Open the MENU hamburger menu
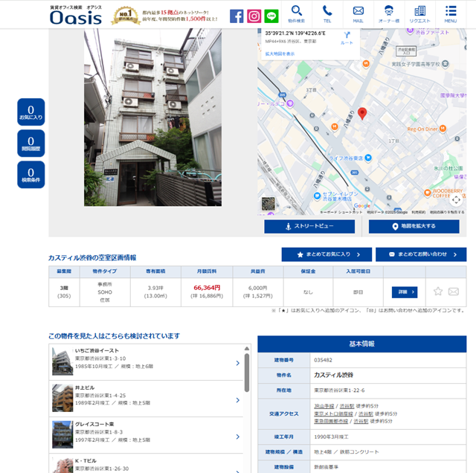The height and width of the screenshot is (473, 476). [x=451, y=13]
